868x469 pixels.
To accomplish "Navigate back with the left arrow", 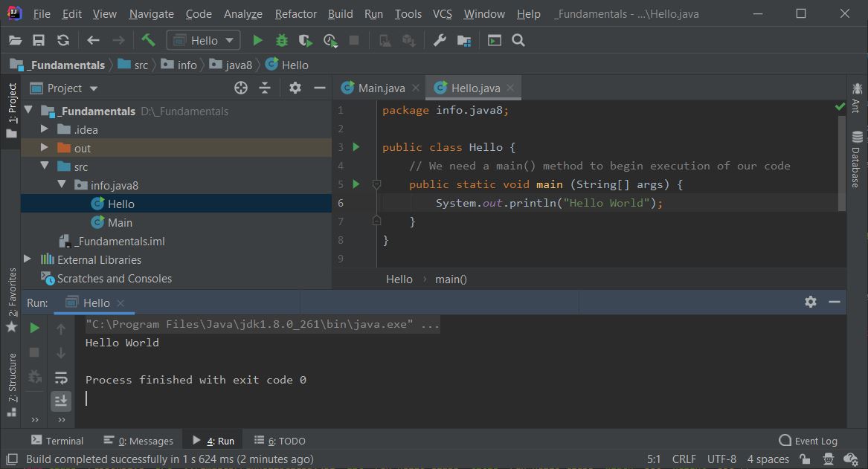I will tap(93, 40).
